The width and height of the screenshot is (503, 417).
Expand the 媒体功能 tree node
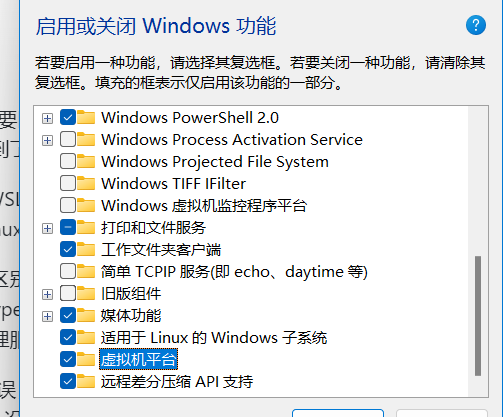click(47, 316)
